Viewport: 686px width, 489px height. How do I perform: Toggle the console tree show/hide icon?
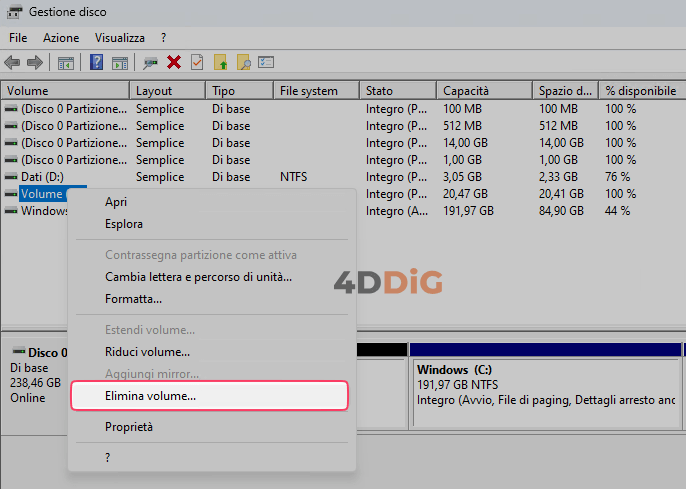tap(66, 63)
